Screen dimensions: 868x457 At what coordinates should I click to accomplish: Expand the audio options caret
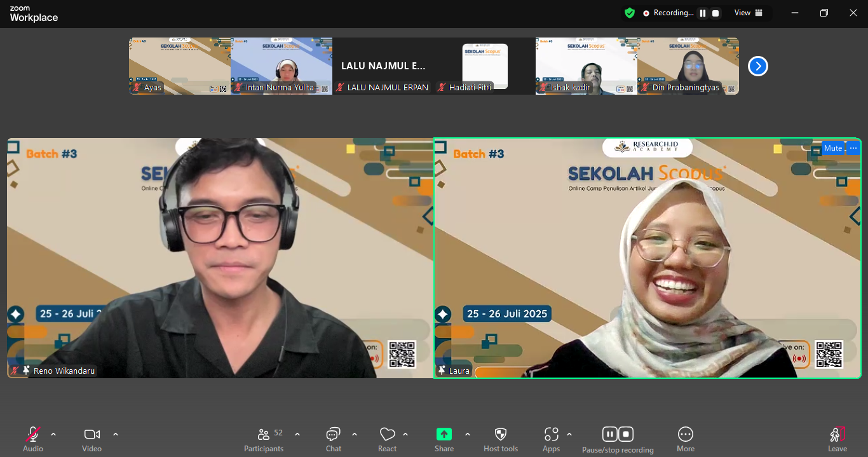[x=53, y=434]
